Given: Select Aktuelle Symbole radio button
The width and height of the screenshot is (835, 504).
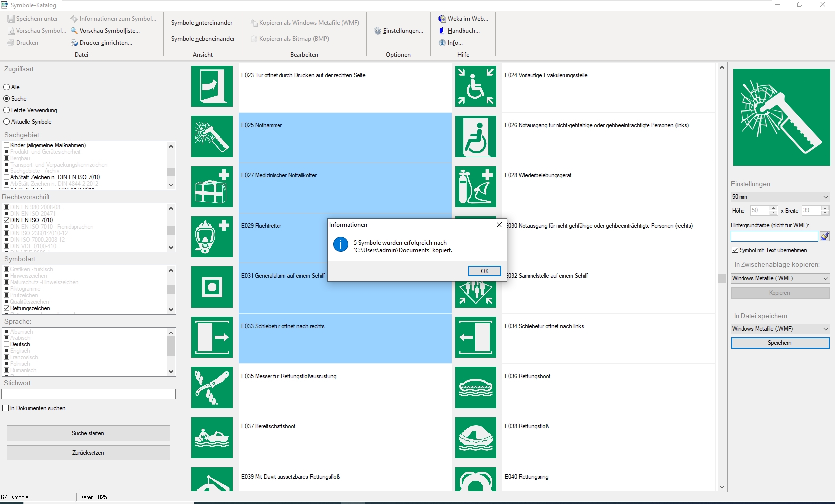Looking at the screenshot, I should coord(7,122).
